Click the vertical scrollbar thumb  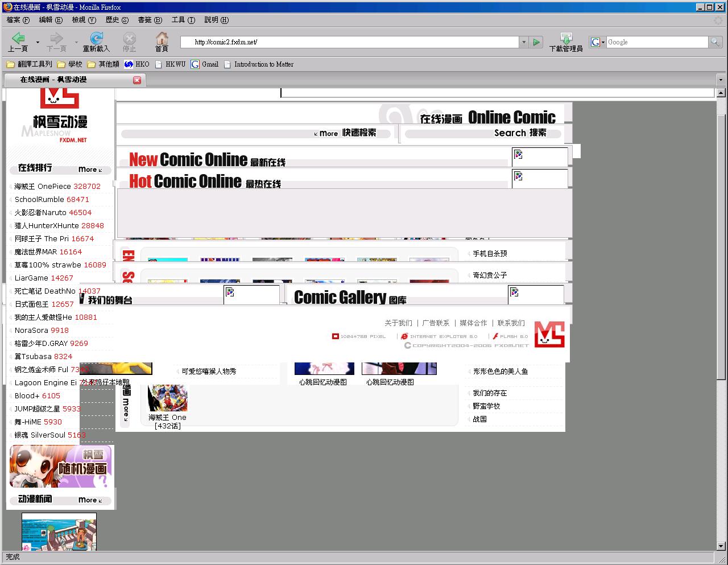(x=721, y=239)
